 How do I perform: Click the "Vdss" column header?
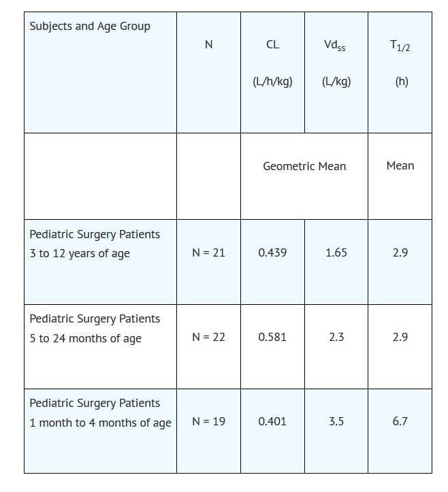pyautogui.click(x=336, y=46)
